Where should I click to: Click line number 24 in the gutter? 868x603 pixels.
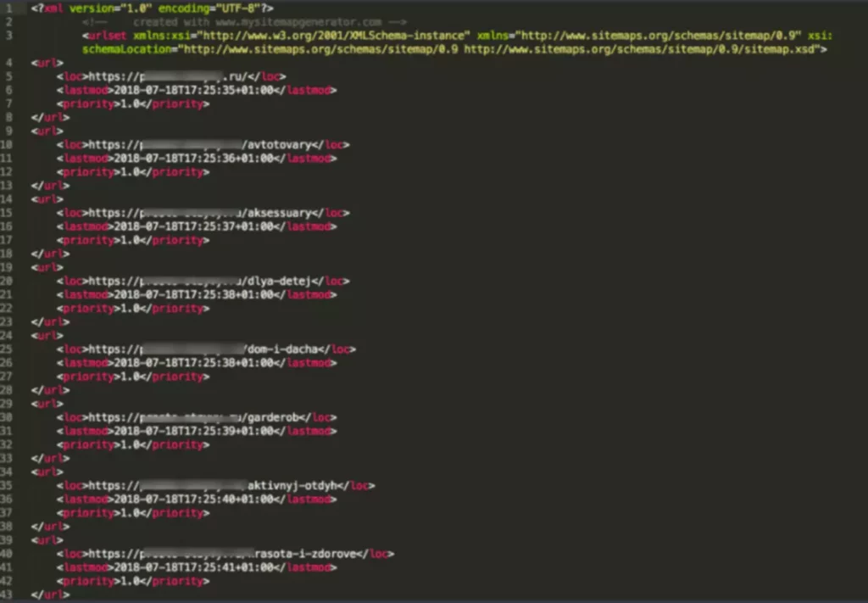[8, 336]
